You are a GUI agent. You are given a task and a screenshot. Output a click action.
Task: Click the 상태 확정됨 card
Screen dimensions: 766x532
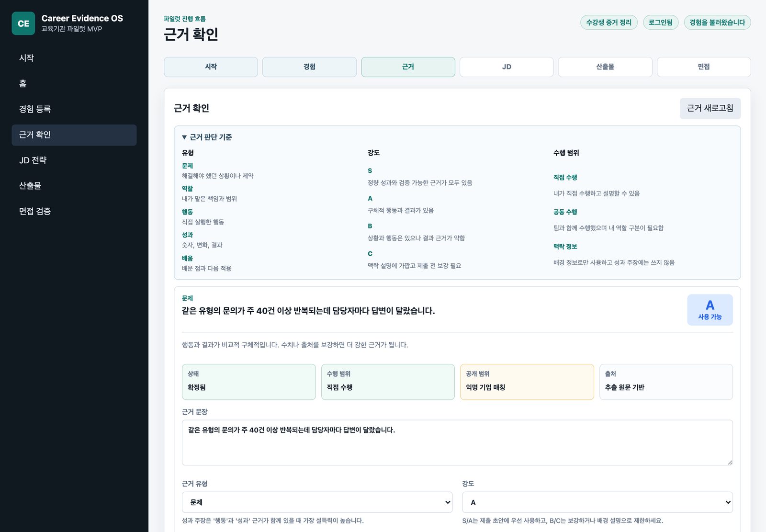[248, 382]
